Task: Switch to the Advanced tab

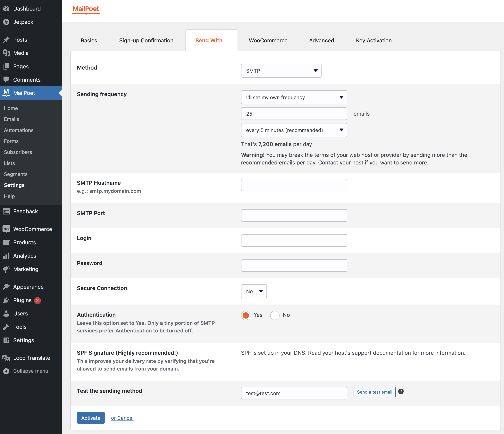Action: coord(321,40)
